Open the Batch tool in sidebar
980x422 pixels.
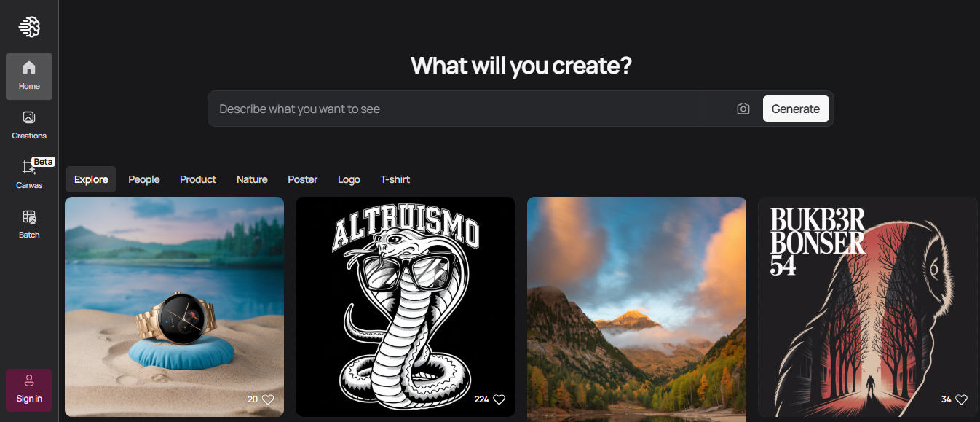coord(29,224)
